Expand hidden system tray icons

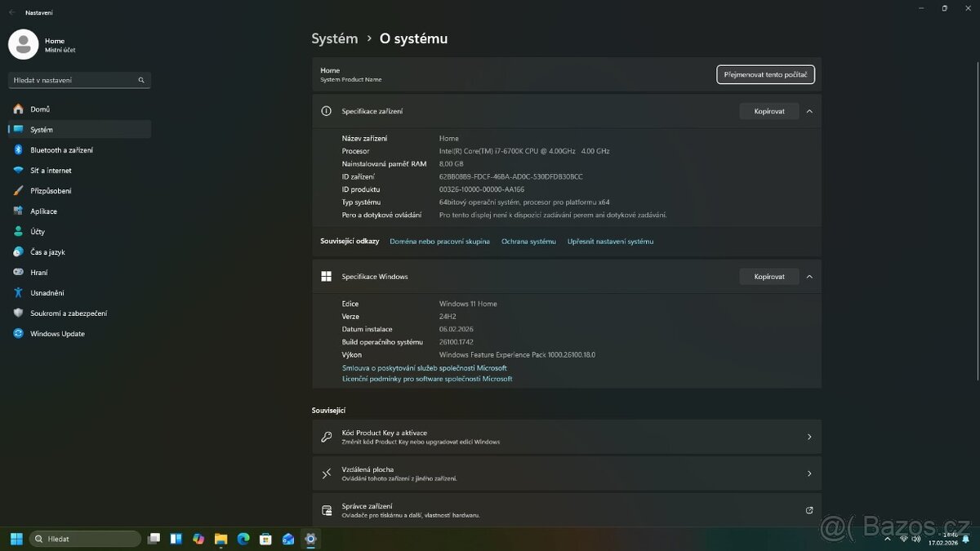[887, 539]
